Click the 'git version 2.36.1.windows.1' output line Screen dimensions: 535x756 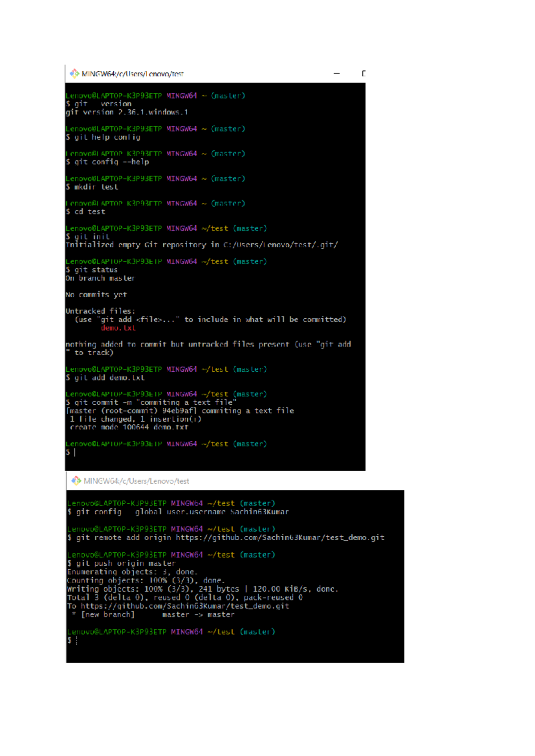pyautogui.click(x=127, y=112)
